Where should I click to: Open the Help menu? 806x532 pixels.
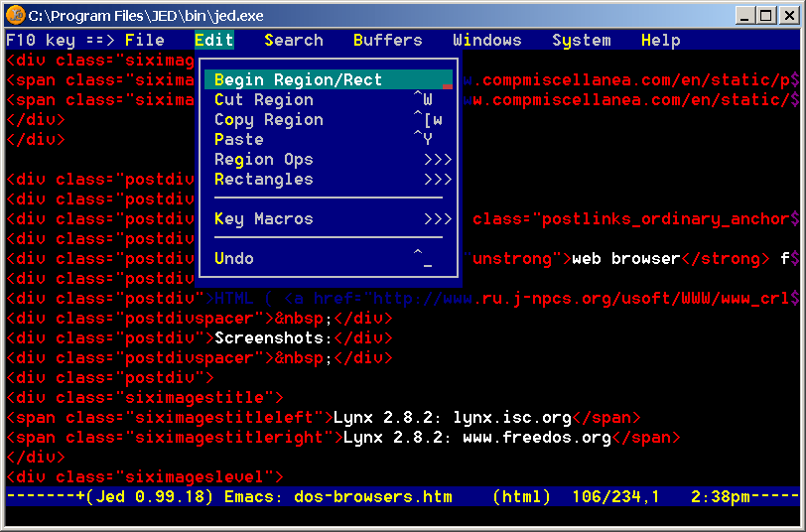[661, 41]
